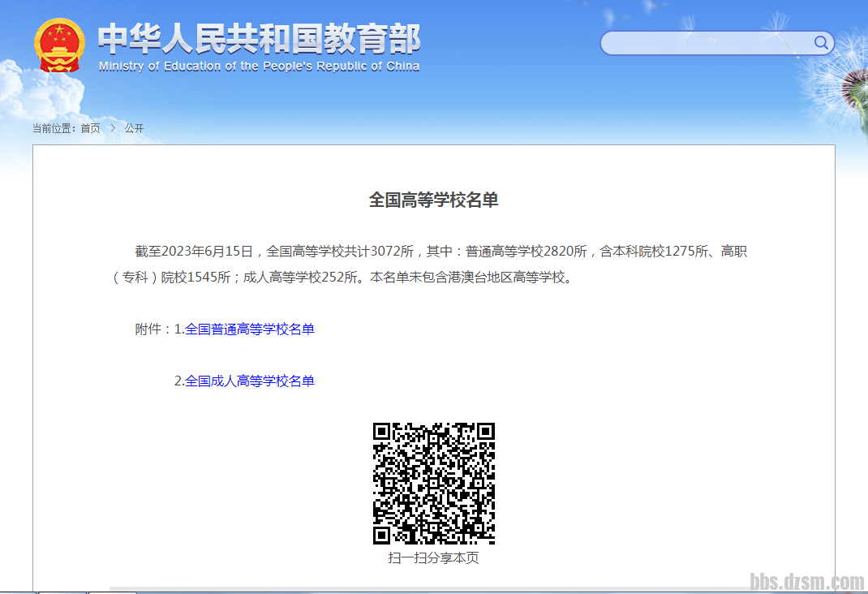Click the national emblem logo

tap(59, 45)
